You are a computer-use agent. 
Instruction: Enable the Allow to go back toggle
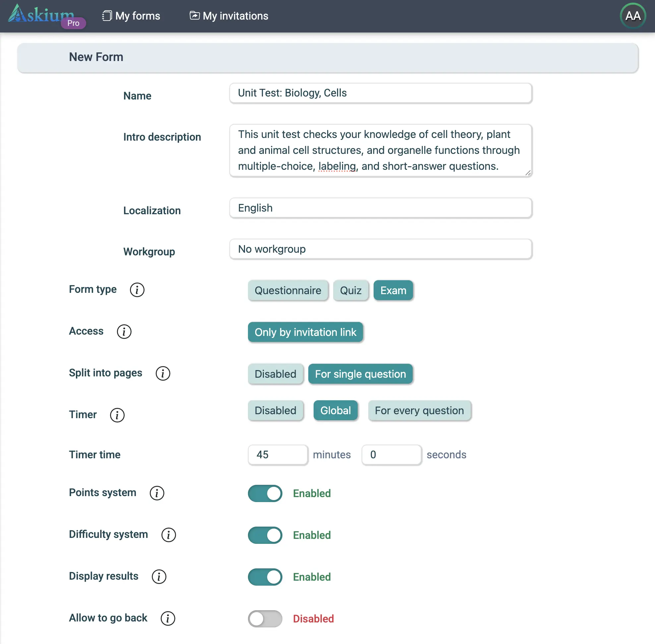[265, 619]
